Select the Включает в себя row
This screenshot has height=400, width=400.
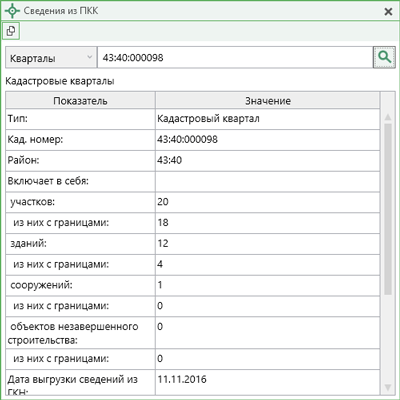click(193, 181)
